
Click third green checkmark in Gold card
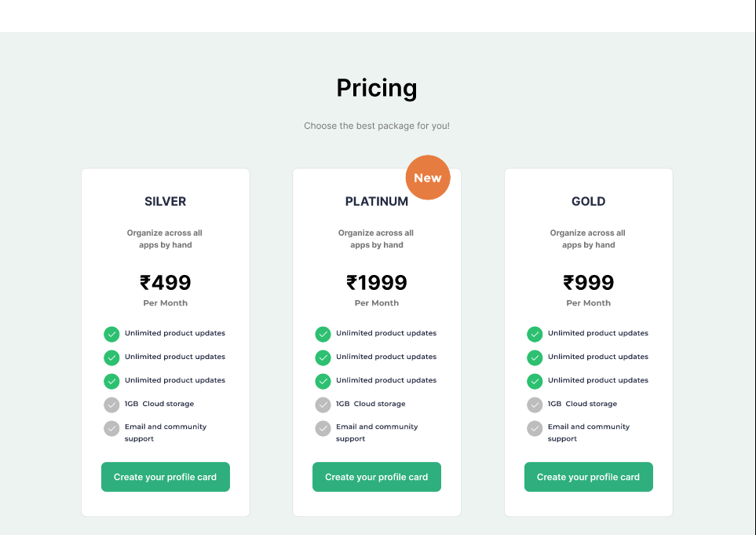point(535,381)
